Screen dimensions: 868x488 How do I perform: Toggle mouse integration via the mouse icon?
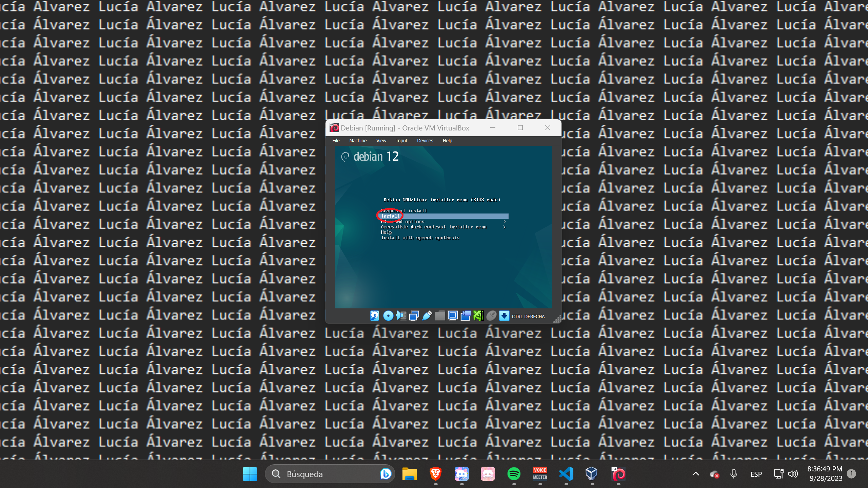pyautogui.click(x=491, y=316)
